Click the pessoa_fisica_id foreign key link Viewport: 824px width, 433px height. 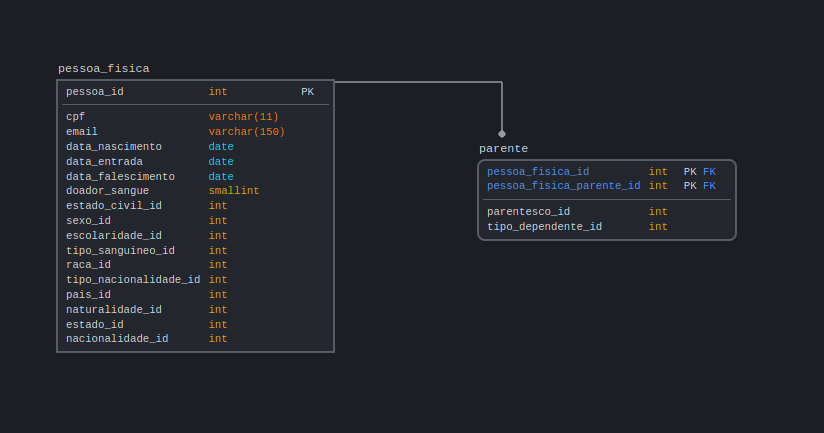point(538,172)
